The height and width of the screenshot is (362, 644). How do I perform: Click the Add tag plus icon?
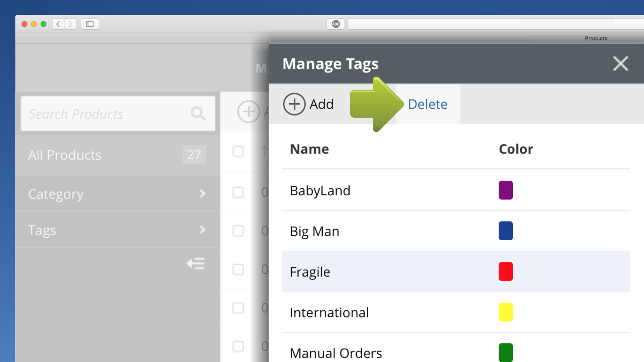pos(294,104)
